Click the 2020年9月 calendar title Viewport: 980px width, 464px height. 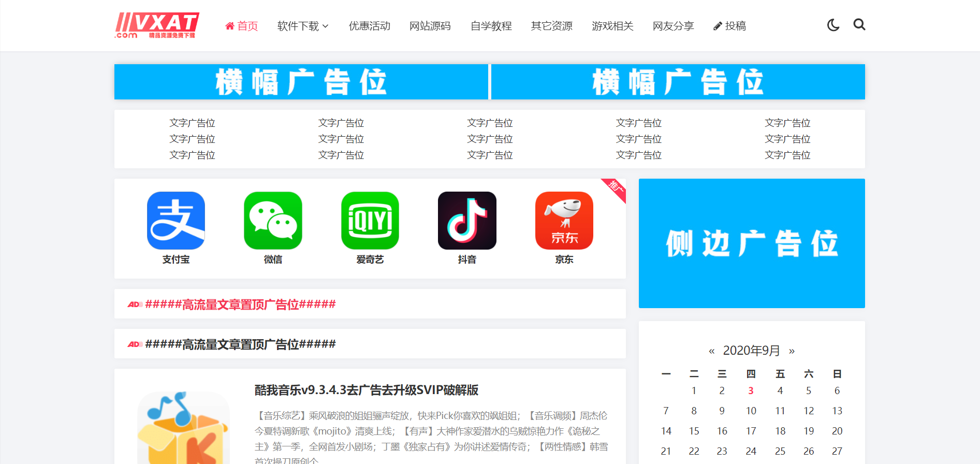751,351
